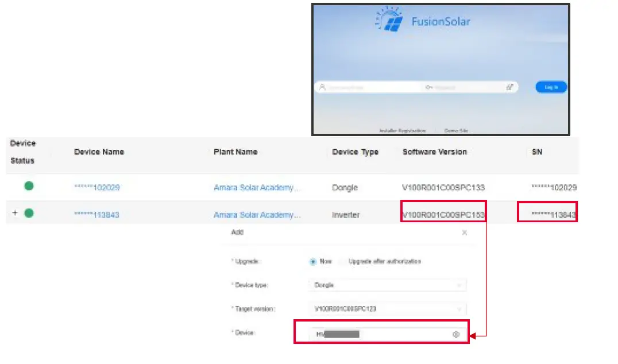Click the username person icon
Image resolution: width=618 pixels, height=364 pixels.
click(321, 86)
